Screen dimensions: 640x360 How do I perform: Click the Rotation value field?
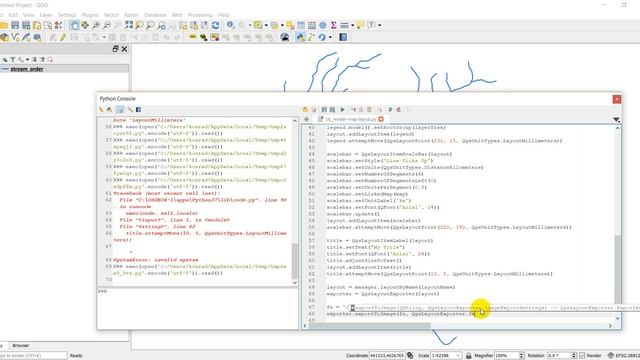pos(559,356)
